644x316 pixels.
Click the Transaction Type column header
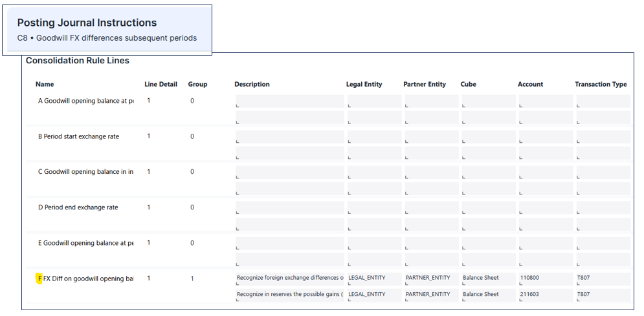(601, 84)
